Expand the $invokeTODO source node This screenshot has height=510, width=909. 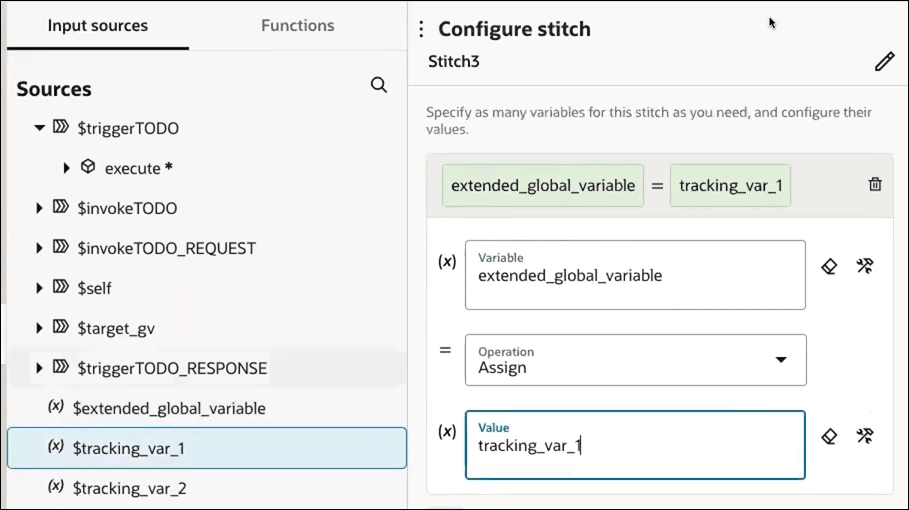40,208
